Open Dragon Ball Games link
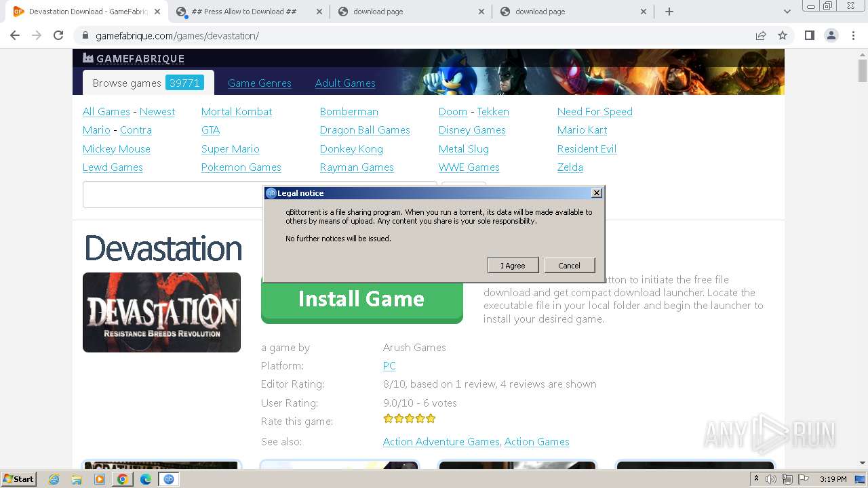 click(365, 130)
